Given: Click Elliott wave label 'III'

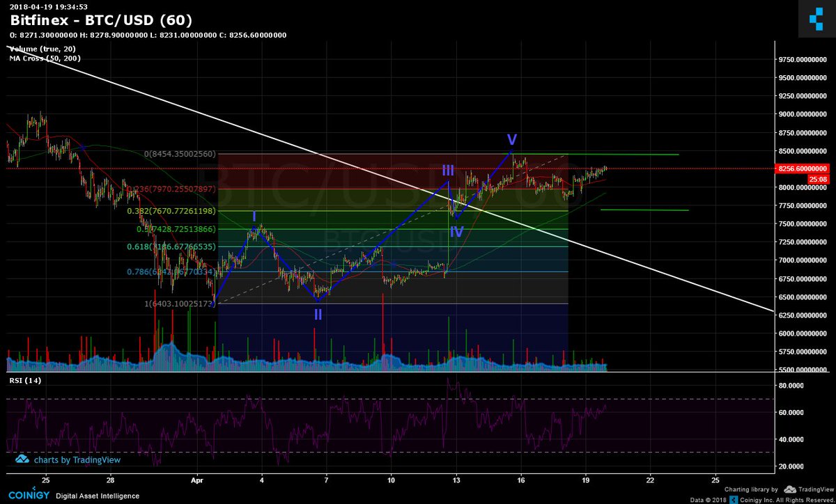Looking at the screenshot, I should point(448,171).
